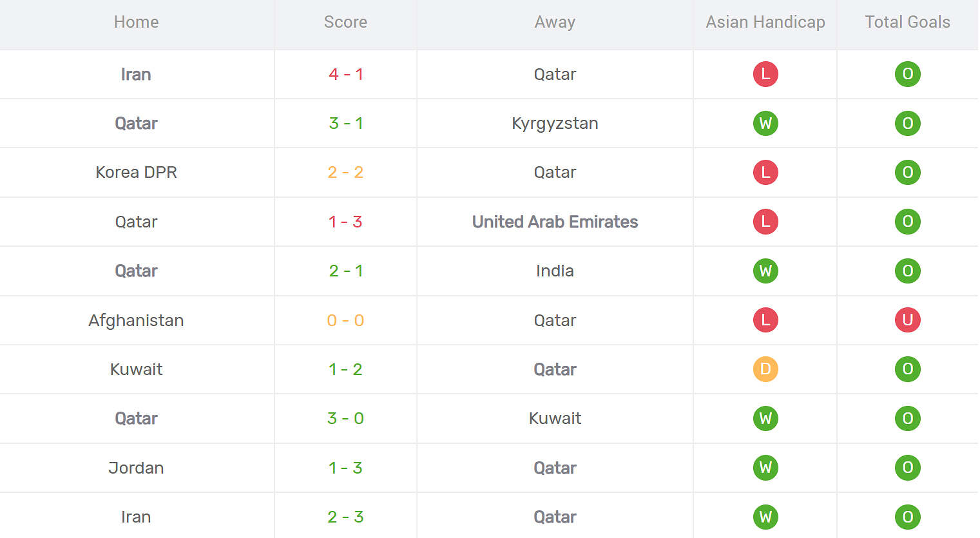Open the Korea DPR home team link
Screen dimensions: 980x538
(x=136, y=172)
